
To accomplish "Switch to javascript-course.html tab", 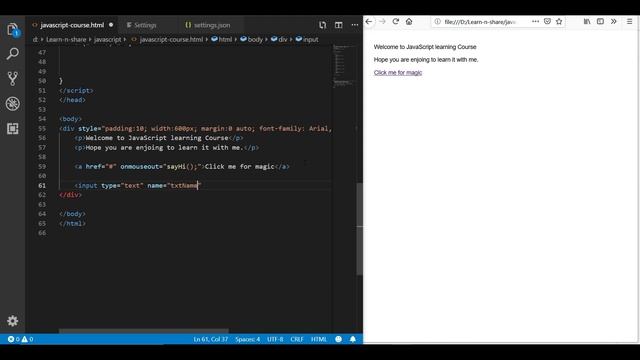I will coord(72,25).
